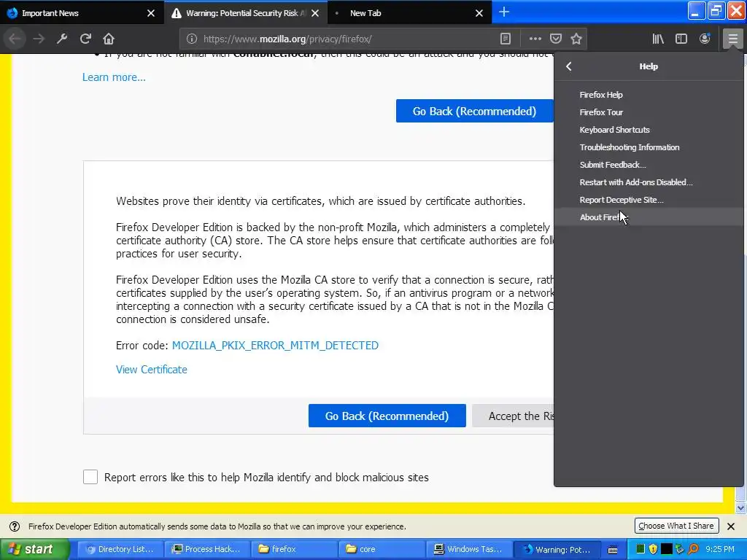Click the question mark icon in notification bar

[x=15, y=526]
